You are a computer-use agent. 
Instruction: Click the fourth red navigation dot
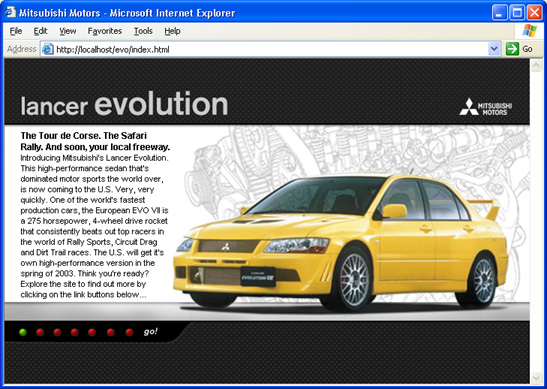92,332
